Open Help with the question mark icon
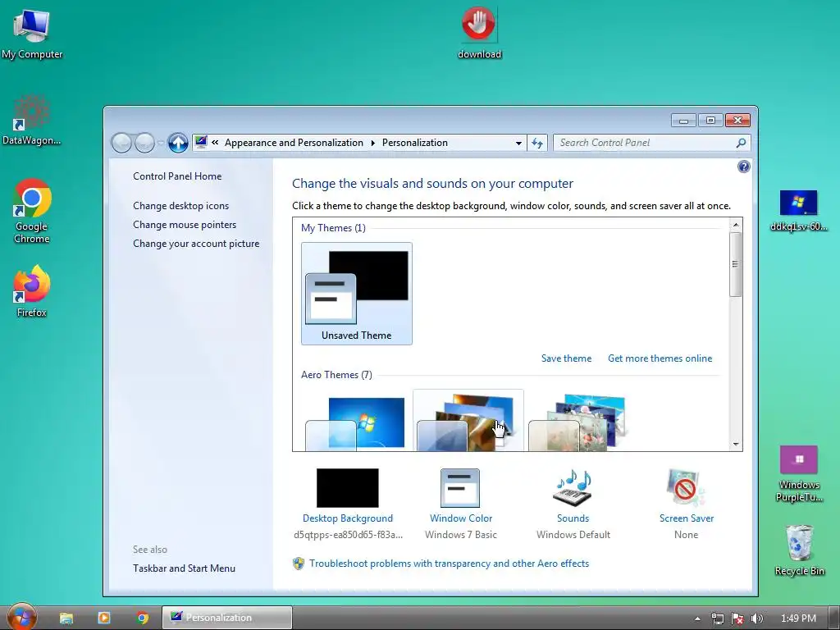This screenshot has width=840, height=630. [x=743, y=167]
